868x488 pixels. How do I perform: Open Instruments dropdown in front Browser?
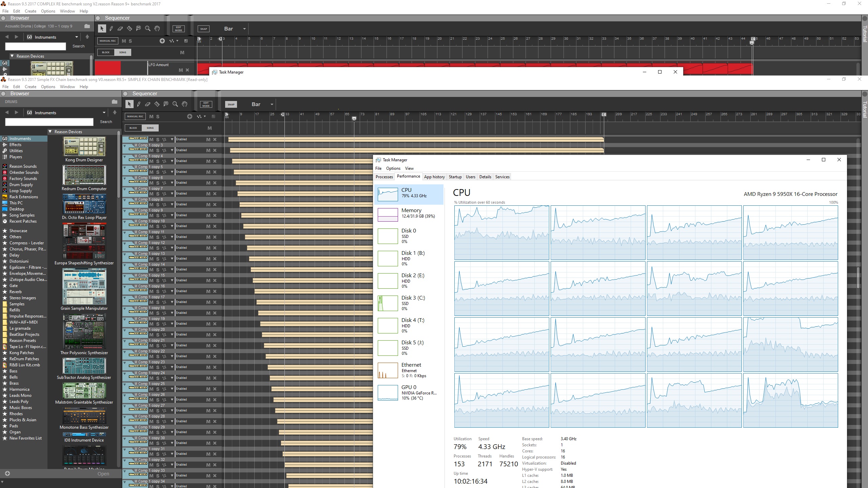(x=104, y=113)
